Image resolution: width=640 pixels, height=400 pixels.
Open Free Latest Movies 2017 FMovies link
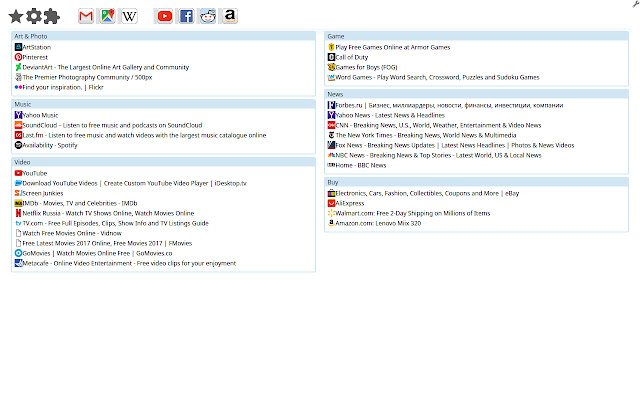(107, 243)
